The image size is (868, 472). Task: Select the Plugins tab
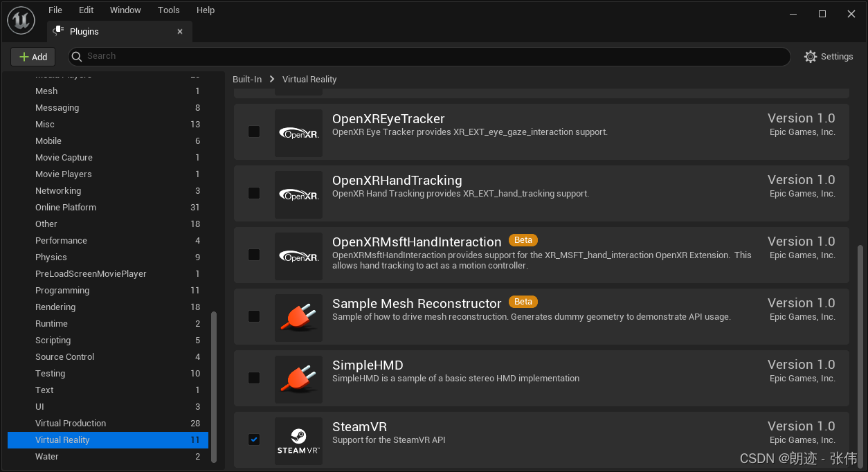[x=120, y=31]
